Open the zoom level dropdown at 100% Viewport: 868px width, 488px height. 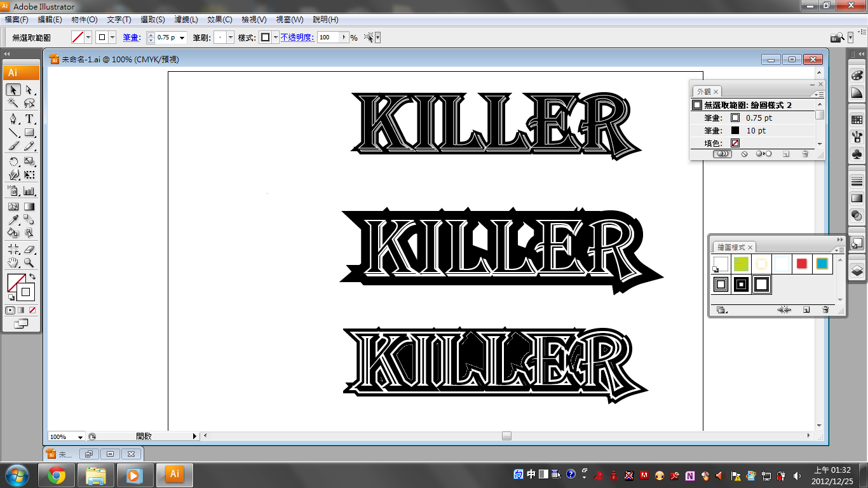[81, 437]
